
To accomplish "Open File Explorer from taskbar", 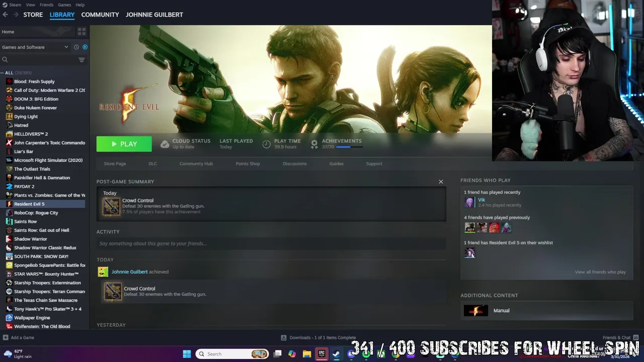I will (306, 354).
